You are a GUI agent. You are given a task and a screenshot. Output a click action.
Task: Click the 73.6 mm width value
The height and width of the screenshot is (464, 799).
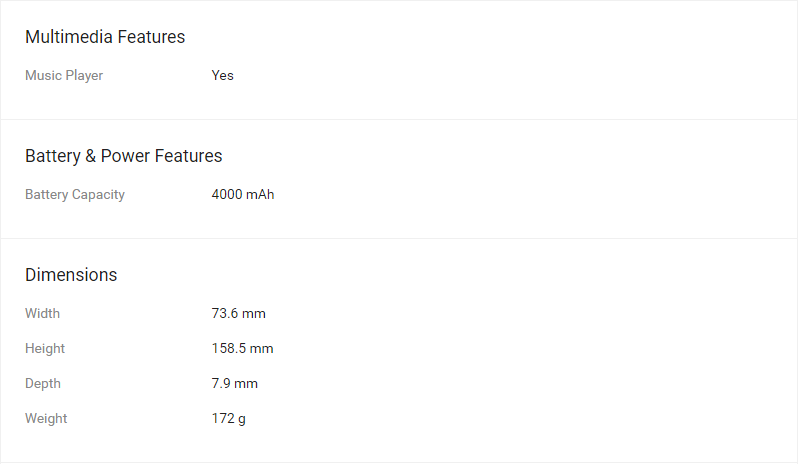(239, 313)
